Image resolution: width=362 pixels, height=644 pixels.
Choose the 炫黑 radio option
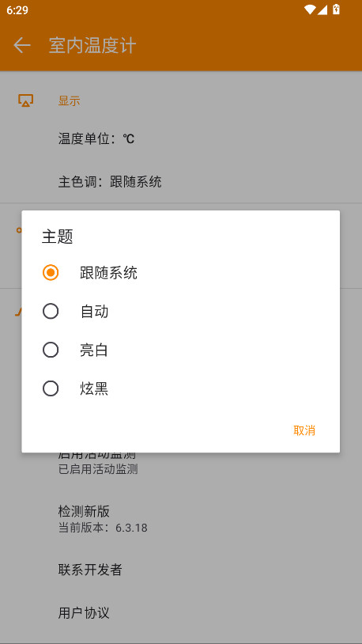pos(51,388)
